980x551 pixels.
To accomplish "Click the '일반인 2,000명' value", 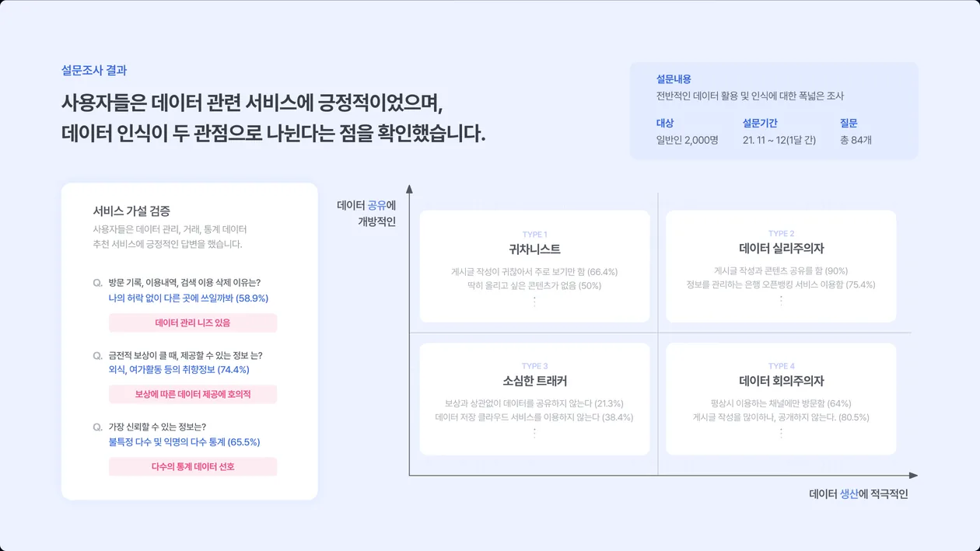I will click(x=688, y=140).
